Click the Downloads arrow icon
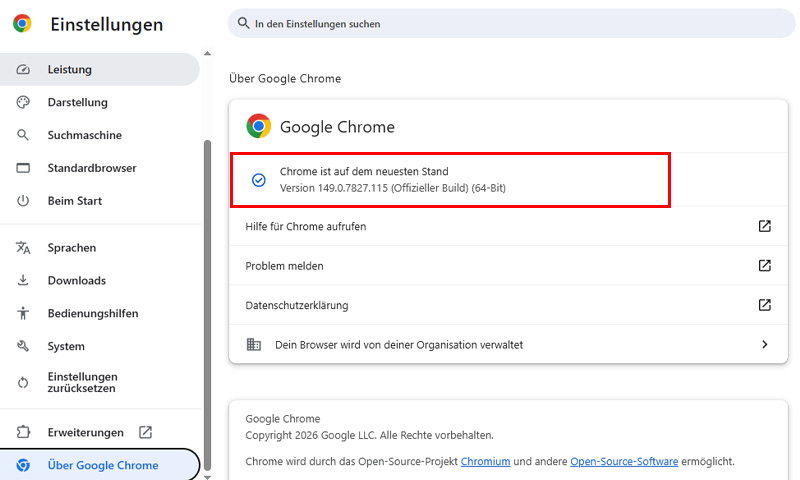800x480 pixels. [x=23, y=280]
